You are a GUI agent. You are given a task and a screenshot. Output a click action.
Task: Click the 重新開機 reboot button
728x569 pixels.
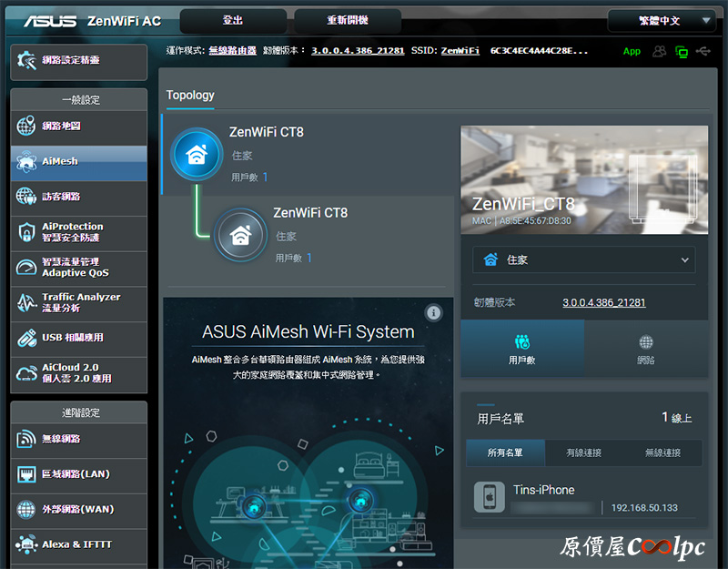[x=348, y=21]
